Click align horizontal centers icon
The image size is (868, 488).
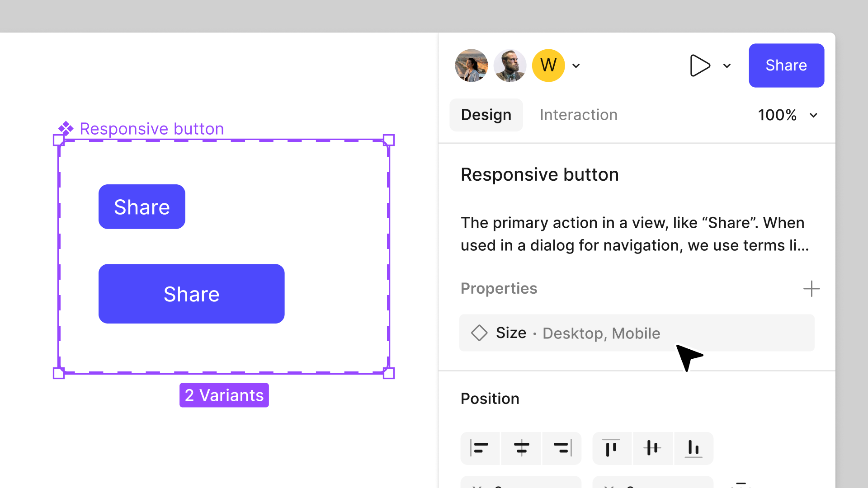pos(521,448)
